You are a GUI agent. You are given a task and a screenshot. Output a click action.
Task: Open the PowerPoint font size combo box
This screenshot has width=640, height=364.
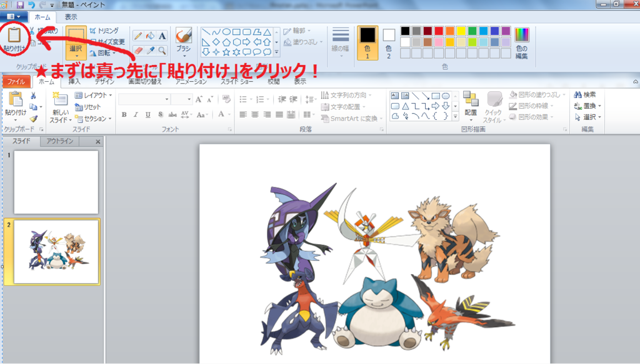(182, 99)
